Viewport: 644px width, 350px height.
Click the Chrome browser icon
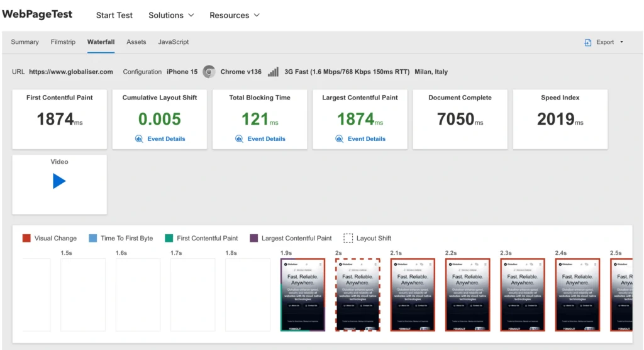[209, 72]
